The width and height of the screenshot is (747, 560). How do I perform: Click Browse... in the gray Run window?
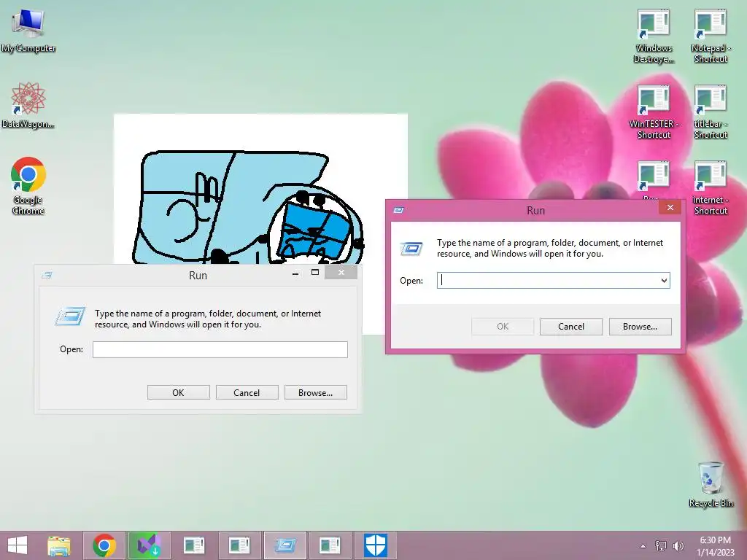click(315, 393)
